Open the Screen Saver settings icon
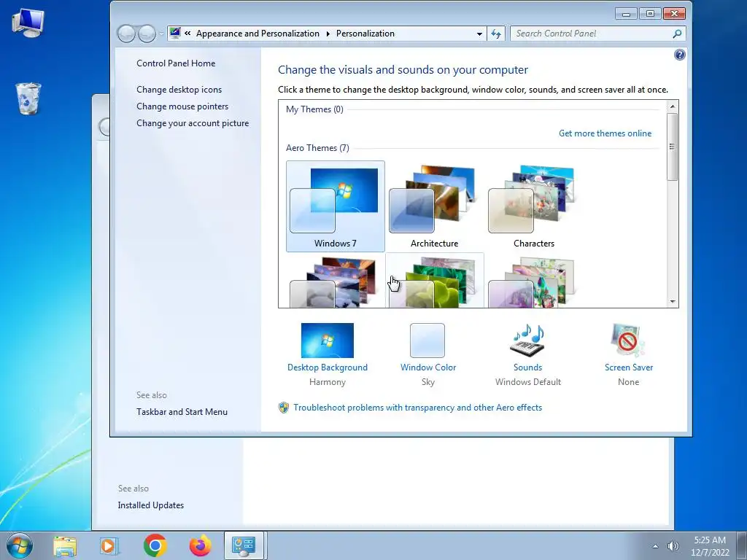This screenshot has width=747, height=560. click(628, 340)
